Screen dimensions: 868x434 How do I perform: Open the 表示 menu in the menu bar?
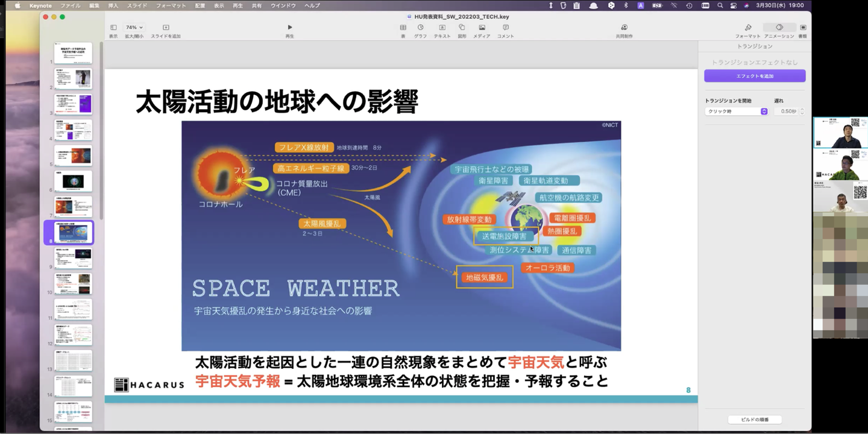point(219,5)
